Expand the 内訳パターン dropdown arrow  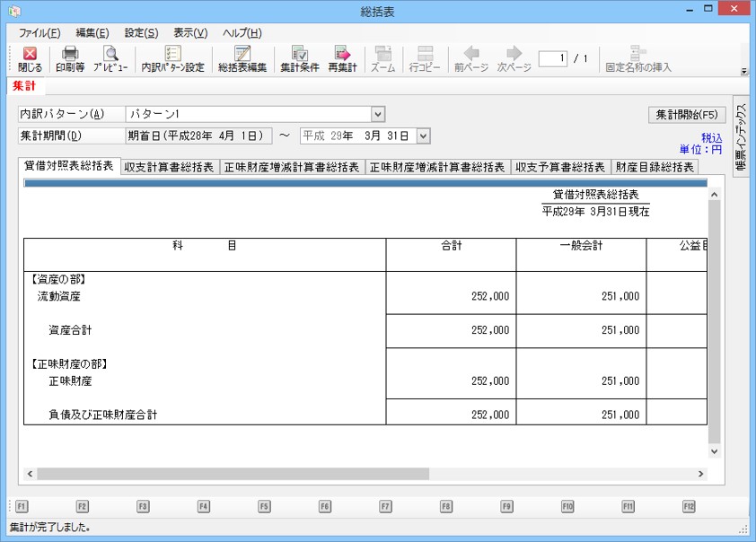[377, 114]
